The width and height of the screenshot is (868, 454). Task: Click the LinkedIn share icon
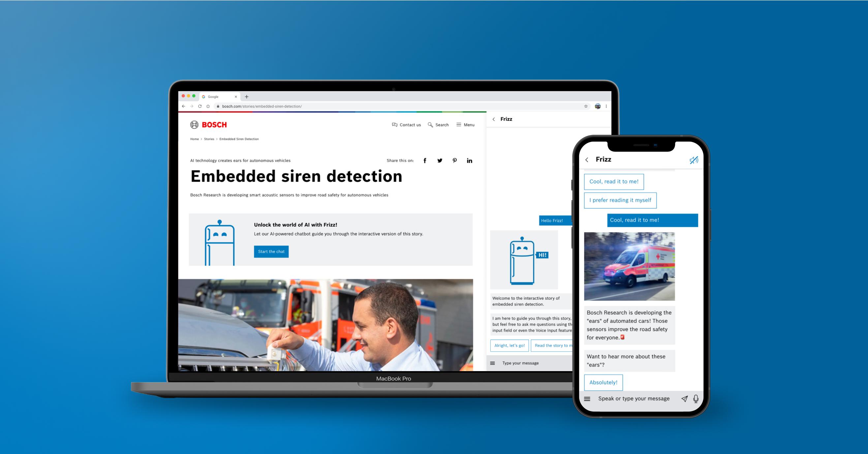(x=471, y=160)
